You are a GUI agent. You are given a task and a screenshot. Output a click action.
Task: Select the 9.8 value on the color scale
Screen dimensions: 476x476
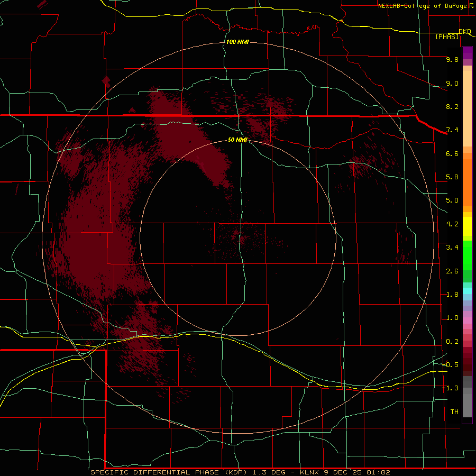pos(452,59)
